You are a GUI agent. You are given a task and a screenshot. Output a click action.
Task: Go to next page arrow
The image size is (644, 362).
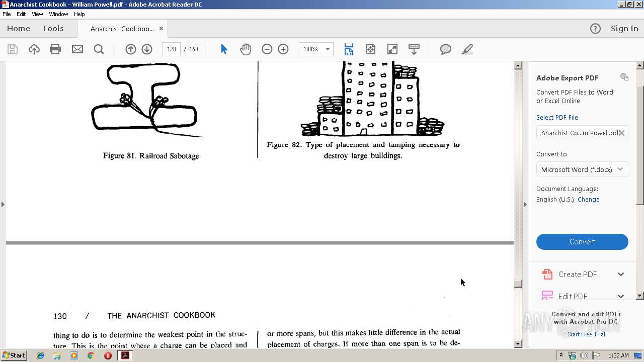point(147,49)
